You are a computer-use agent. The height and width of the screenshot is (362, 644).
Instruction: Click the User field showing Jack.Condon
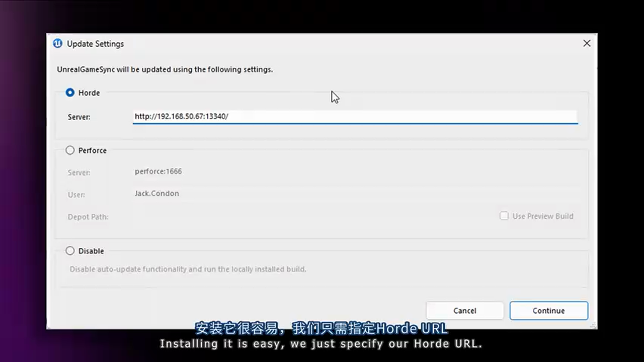pos(156,193)
